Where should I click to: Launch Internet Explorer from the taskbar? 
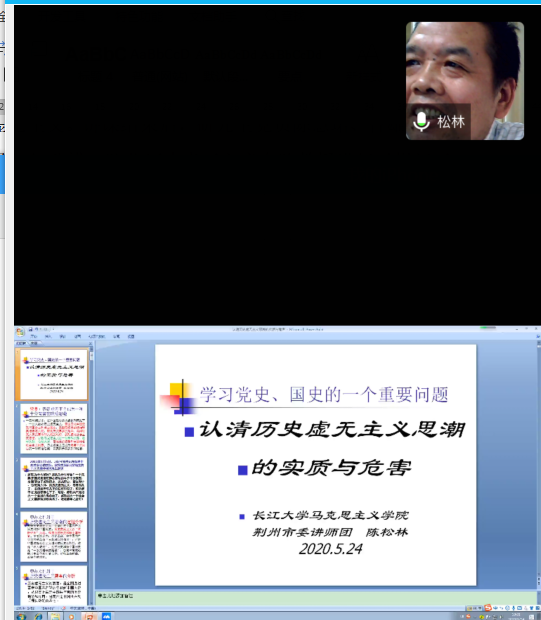[x=38, y=616]
